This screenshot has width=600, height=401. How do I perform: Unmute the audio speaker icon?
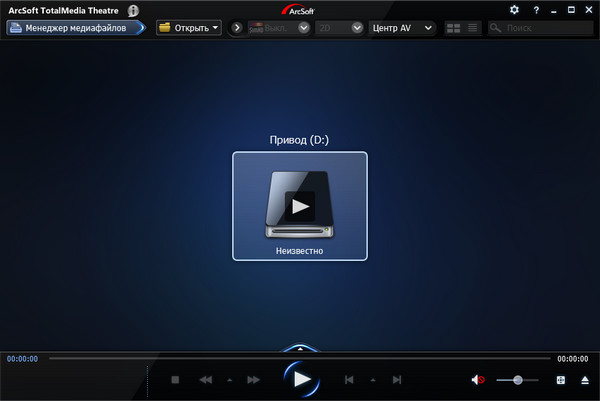[478, 380]
